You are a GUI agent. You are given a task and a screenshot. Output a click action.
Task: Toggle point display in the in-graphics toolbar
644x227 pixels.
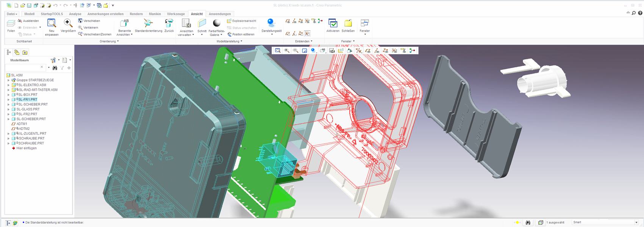coord(386,50)
